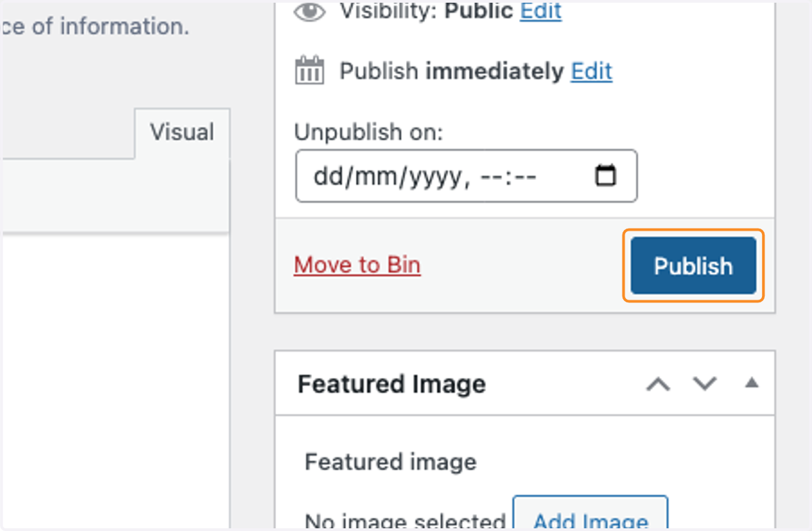Viewport: 812px width, 531px height.
Task: Switch to the Visual editor tab
Action: 182,133
